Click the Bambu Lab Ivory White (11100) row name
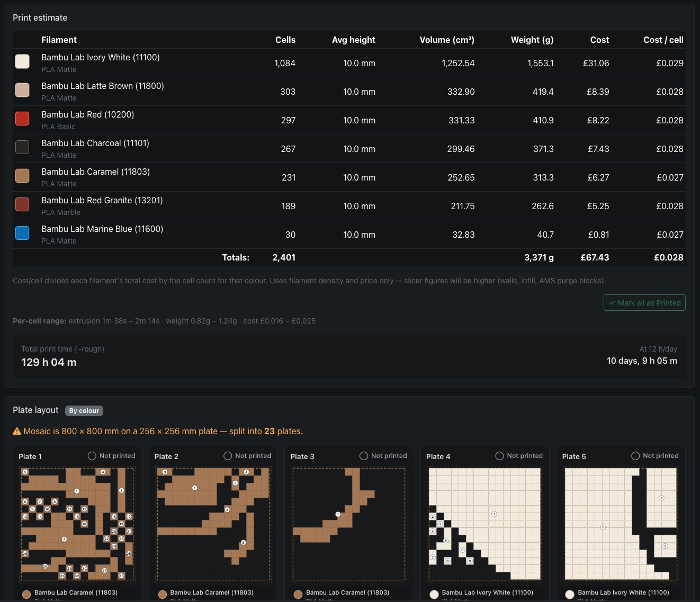 point(101,57)
